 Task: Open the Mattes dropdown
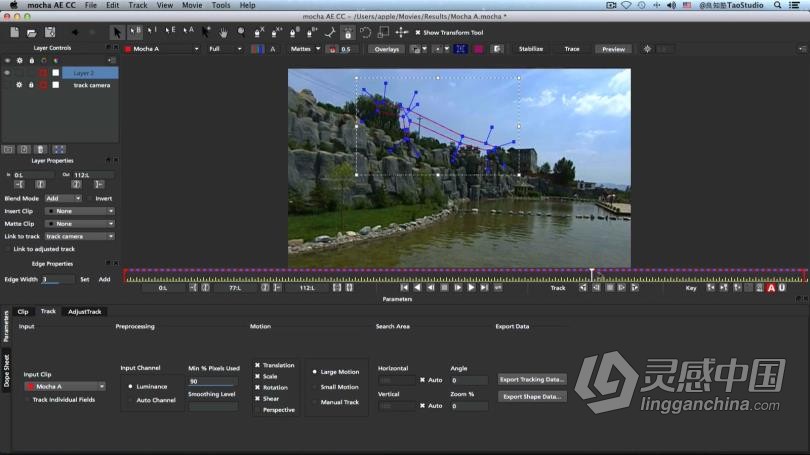305,49
